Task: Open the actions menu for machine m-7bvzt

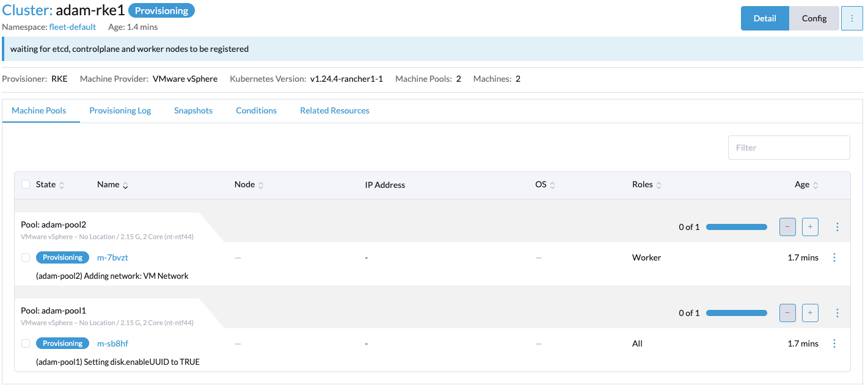Action: (834, 257)
